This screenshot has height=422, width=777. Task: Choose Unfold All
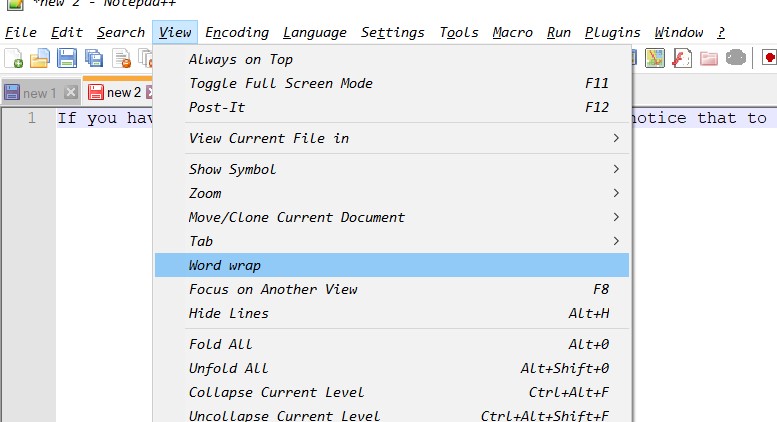391,368
